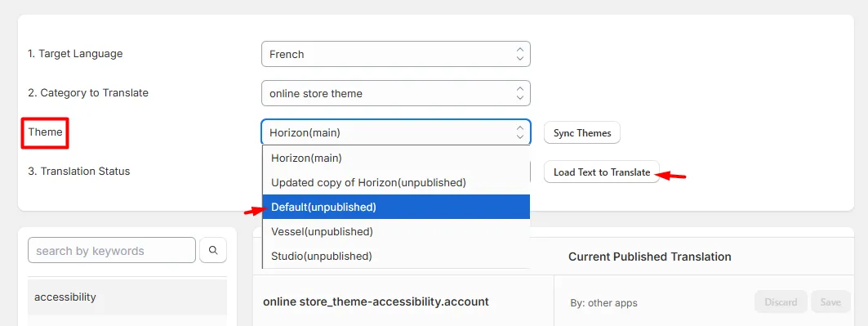The image size is (868, 326).
Task: Click the French dropdown chevron arrows
Action: pyautogui.click(x=519, y=54)
